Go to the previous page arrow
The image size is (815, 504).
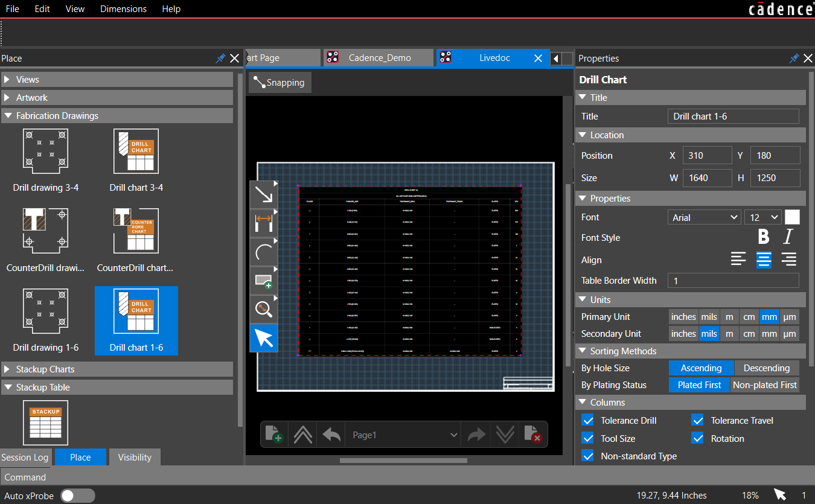click(x=331, y=435)
